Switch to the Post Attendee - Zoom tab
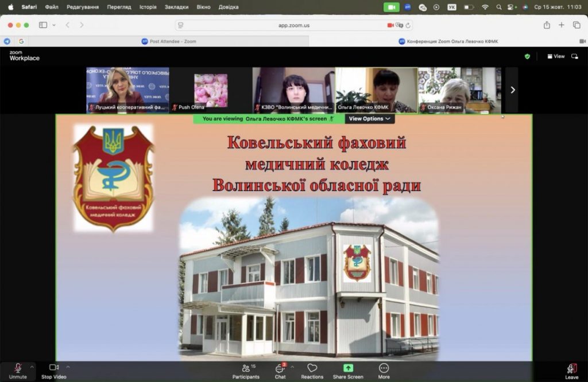Screen dimensions: 588x382 168,41
